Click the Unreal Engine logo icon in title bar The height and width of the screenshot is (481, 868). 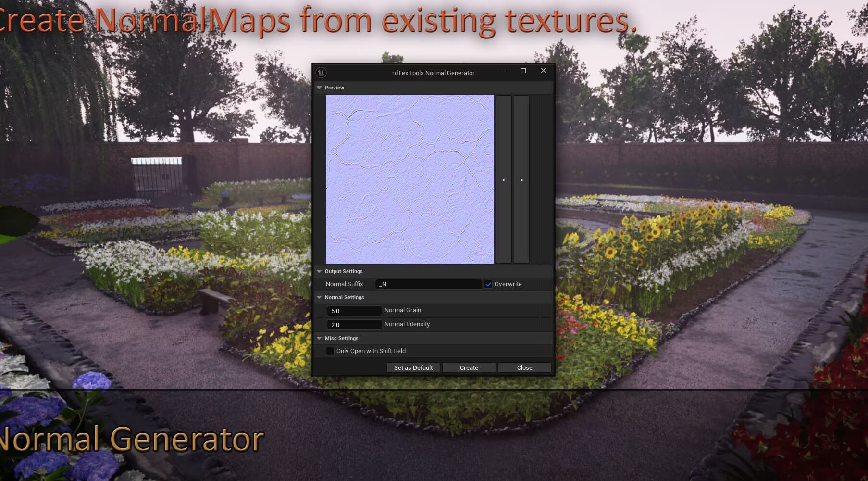321,73
